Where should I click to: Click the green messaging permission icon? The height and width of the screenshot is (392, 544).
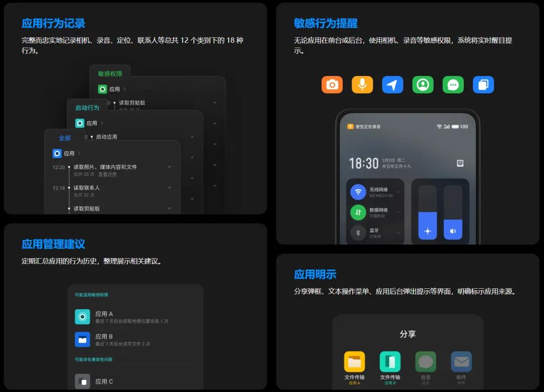453,85
